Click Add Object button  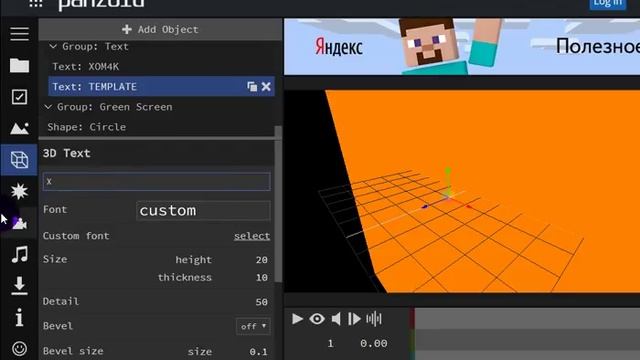(160, 29)
